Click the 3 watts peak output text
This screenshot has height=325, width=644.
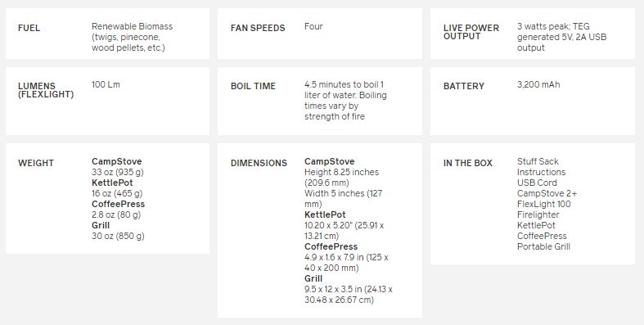[561, 37]
